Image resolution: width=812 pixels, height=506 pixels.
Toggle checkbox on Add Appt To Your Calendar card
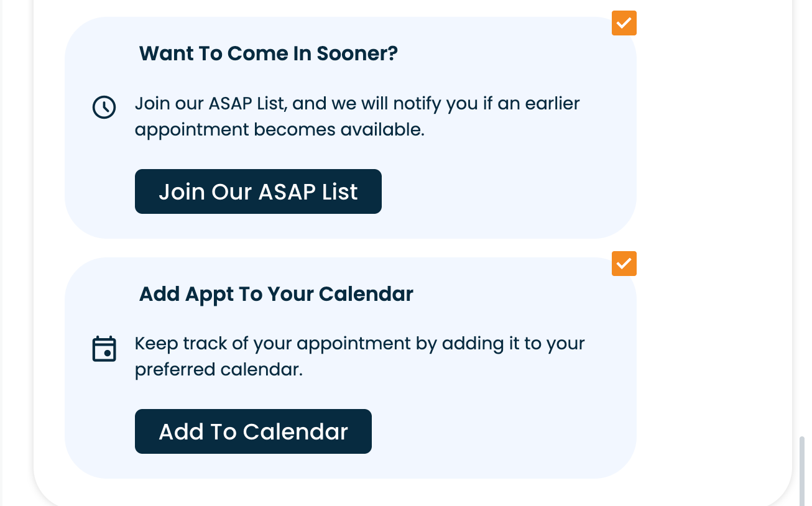coord(624,264)
